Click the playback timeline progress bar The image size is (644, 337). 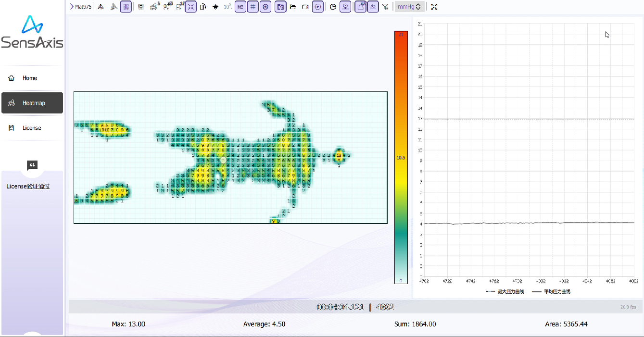coord(355,307)
